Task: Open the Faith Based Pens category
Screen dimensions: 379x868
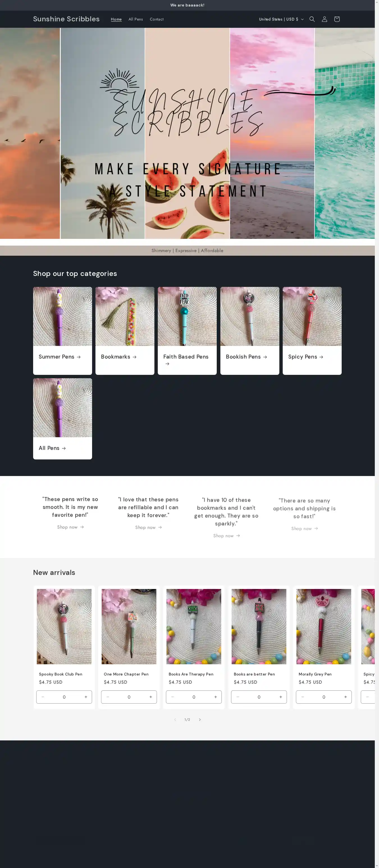Action: click(x=186, y=360)
